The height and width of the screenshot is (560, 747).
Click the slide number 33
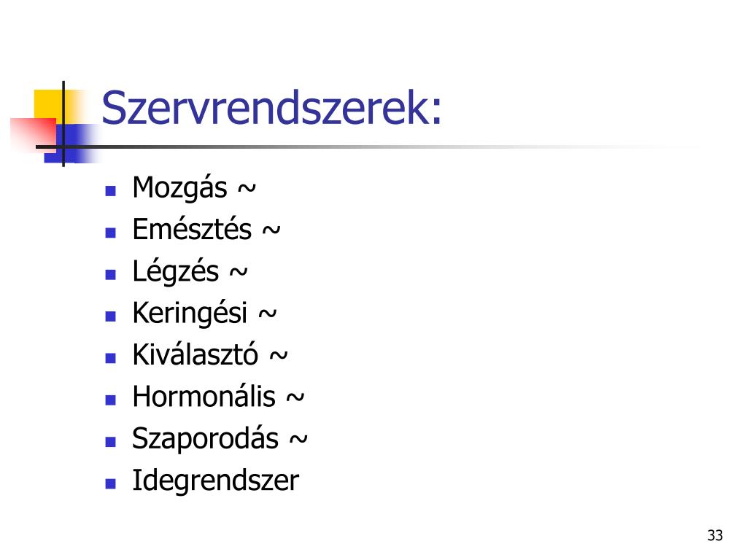[715, 535]
